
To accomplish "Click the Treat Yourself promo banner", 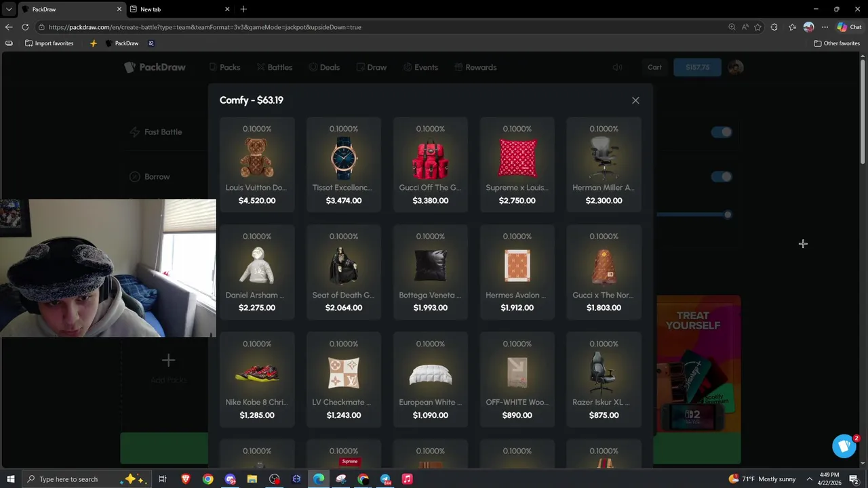I will pos(698,364).
